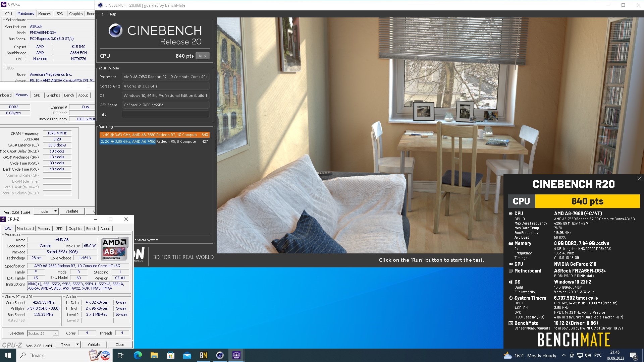Click Tools button in front CPU-Z window
Image resolution: width=644 pixels, height=362 pixels.
click(x=66, y=345)
